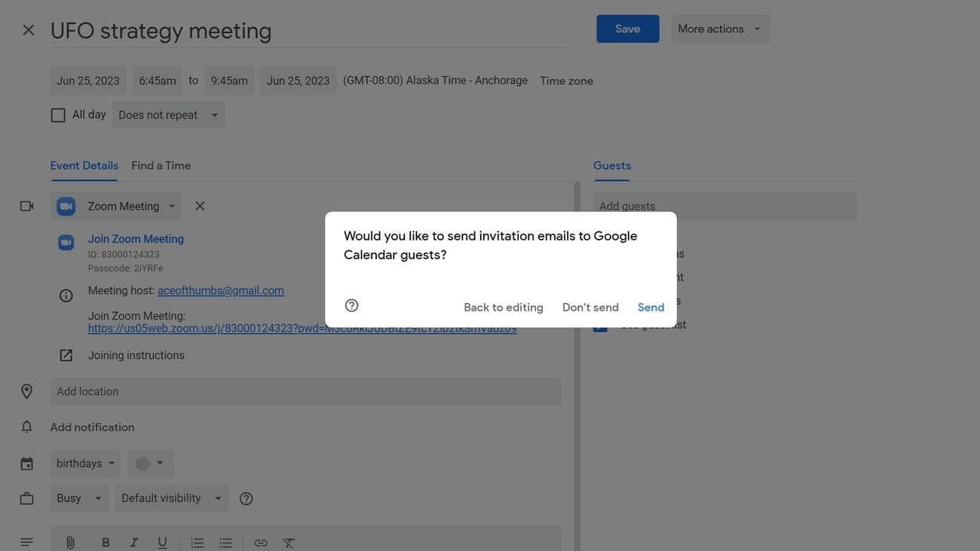Toggle bold text formatting
Image resolution: width=980 pixels, height=551 pixels.
click(x=106, y=543)
